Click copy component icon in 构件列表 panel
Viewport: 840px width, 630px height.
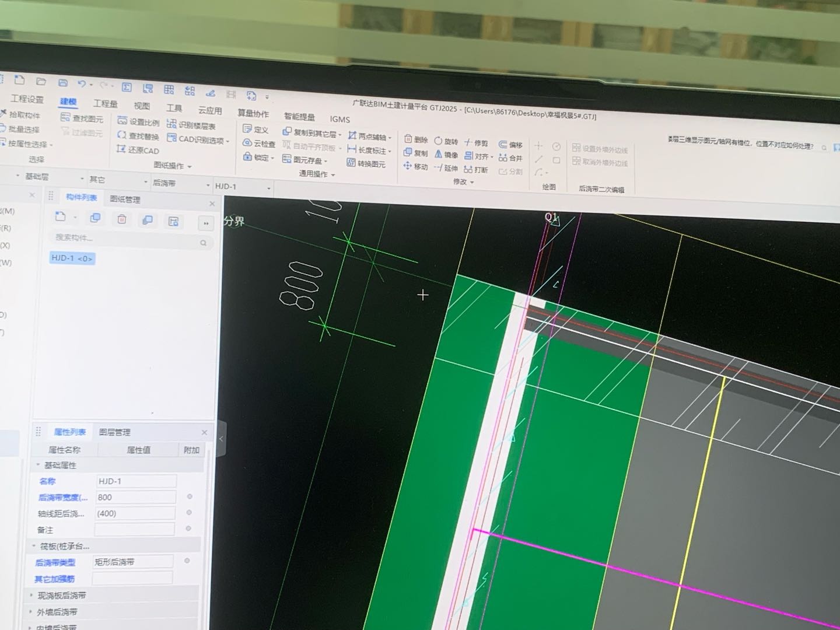tap(95, 218)
